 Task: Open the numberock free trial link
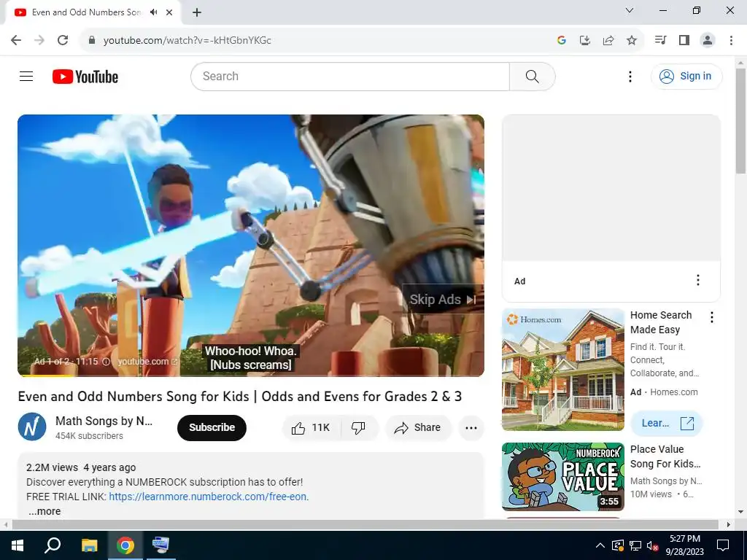[x=209, y=497]
